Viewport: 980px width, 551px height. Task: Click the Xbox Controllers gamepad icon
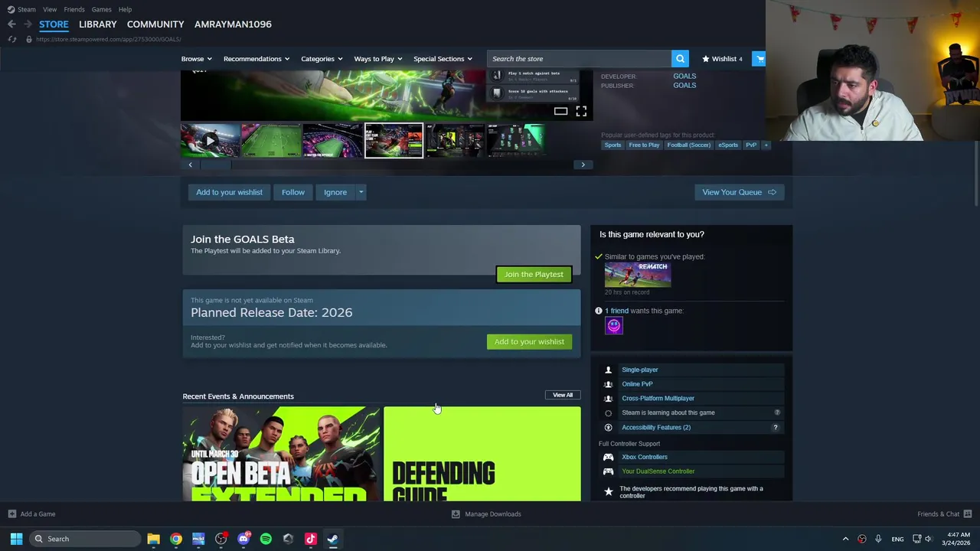point(608,457)
